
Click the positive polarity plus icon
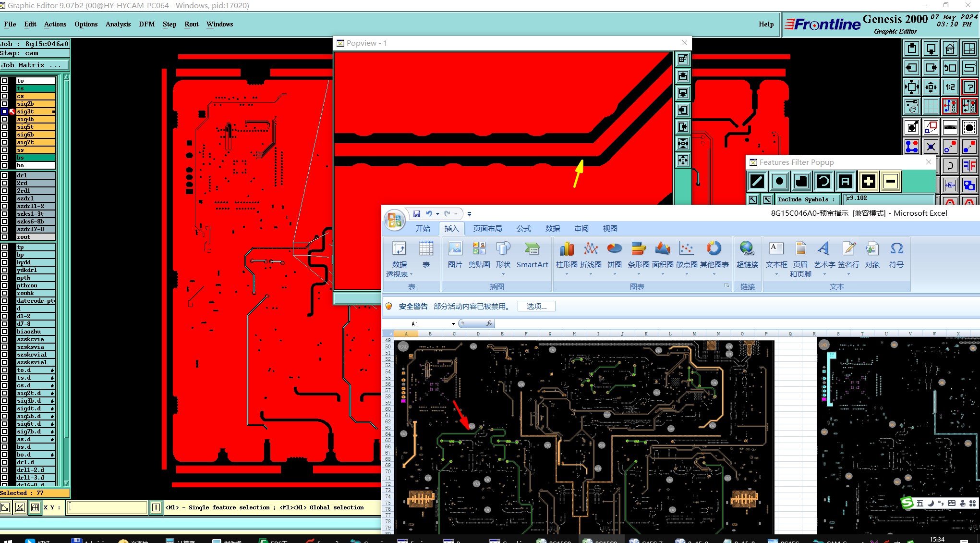tap(868, 181)
